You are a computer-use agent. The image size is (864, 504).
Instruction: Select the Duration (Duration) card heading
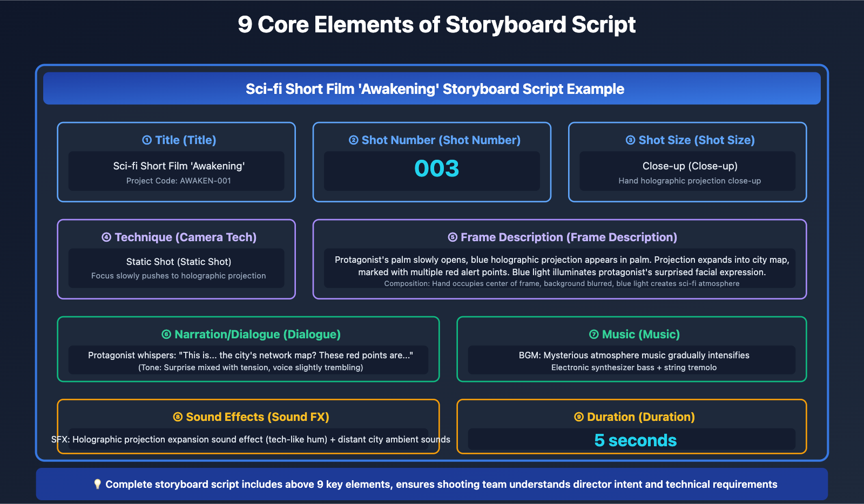point(635,417)
